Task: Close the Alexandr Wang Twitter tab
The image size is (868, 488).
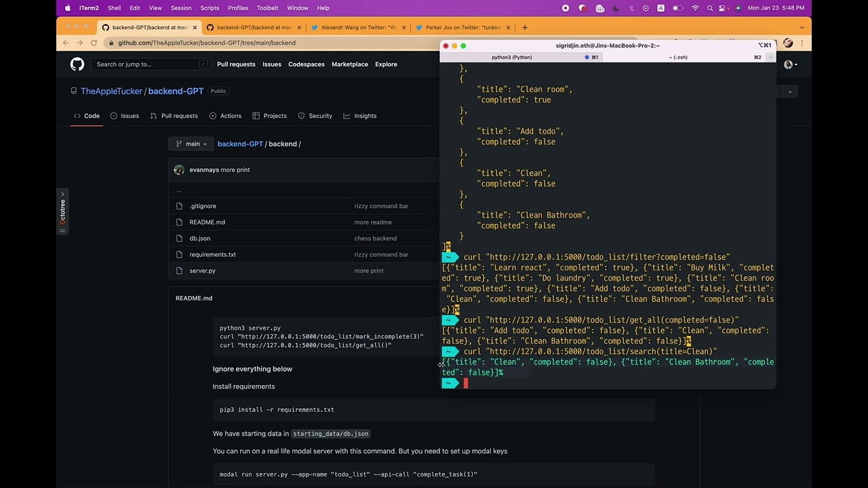Action: point(403,28)
